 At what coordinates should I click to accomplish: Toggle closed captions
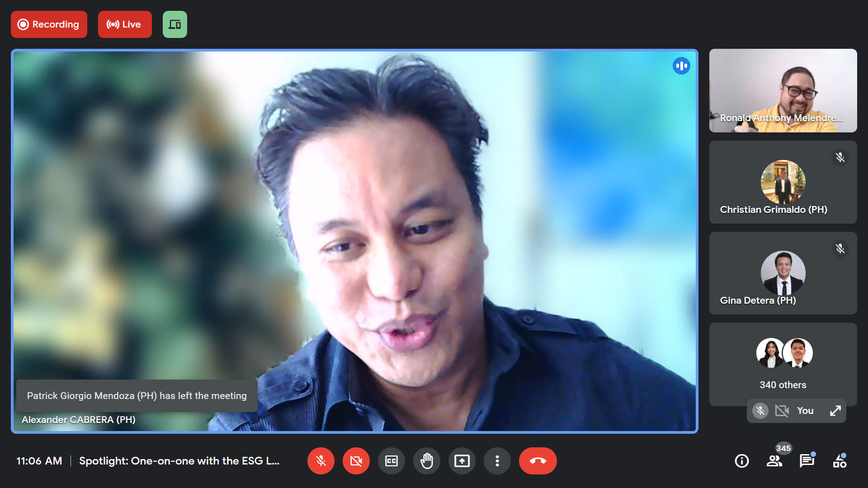(391, 461)
